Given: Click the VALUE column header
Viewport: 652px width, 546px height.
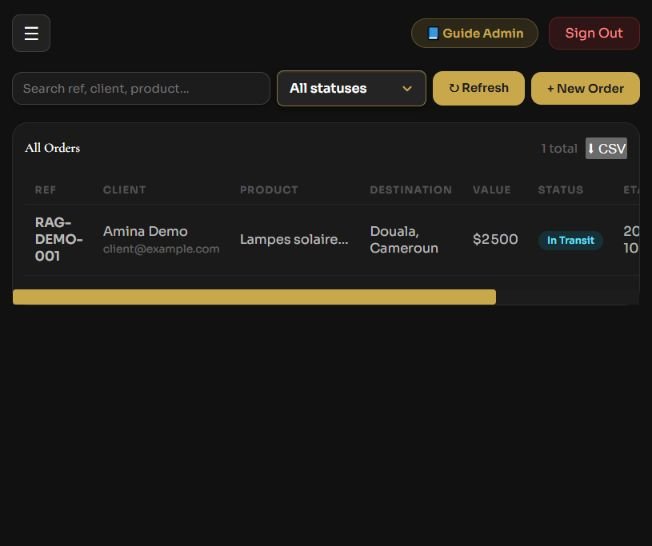Looking at the screenshot, I should point(492,190).
